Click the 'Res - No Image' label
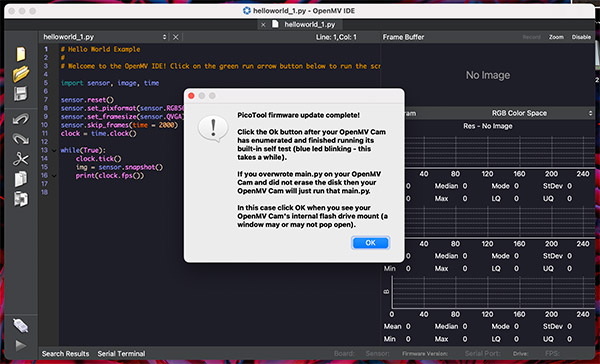The image size is (600, 364). pos(488,126)
